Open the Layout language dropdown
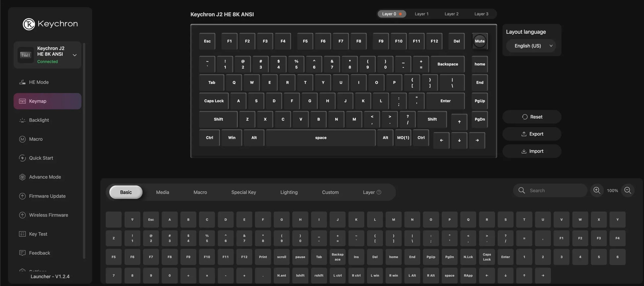Image resolution: width=644 pixels, height=286 pixels. click(531, 46)
